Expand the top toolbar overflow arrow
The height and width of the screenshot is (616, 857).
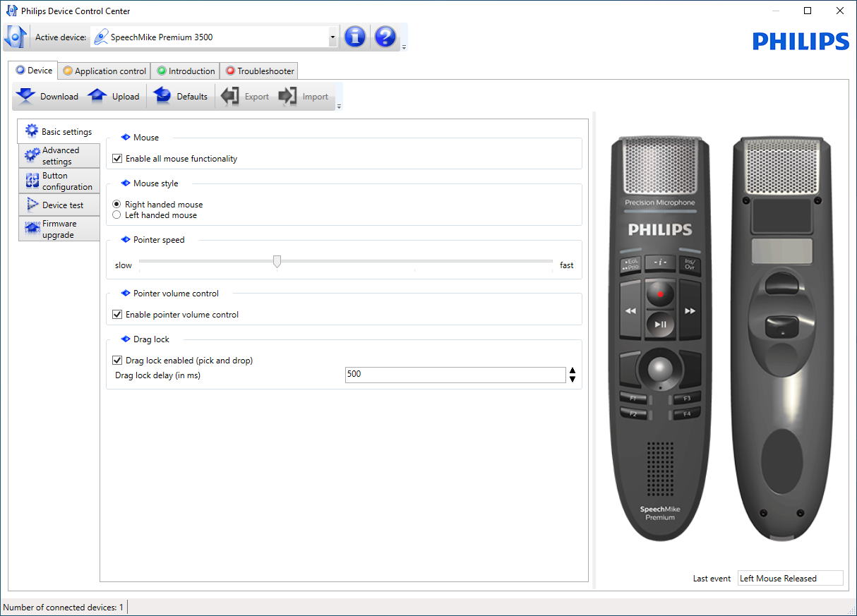tap(404, 47)
